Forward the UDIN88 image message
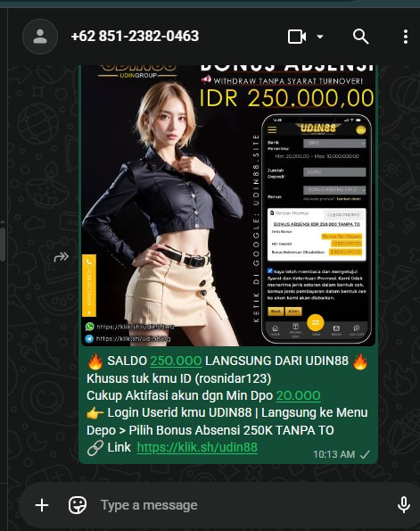420x531 pixels. (62, 257)
